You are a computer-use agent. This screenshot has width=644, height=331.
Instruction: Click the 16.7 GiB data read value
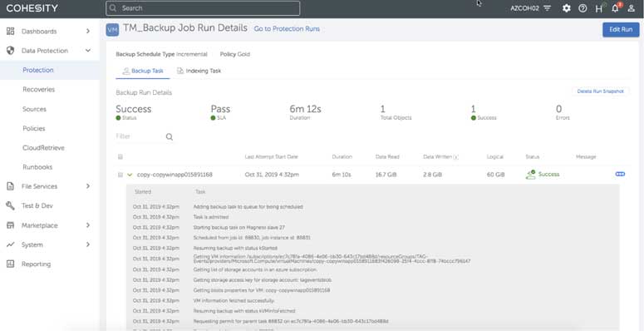(386, 175)
